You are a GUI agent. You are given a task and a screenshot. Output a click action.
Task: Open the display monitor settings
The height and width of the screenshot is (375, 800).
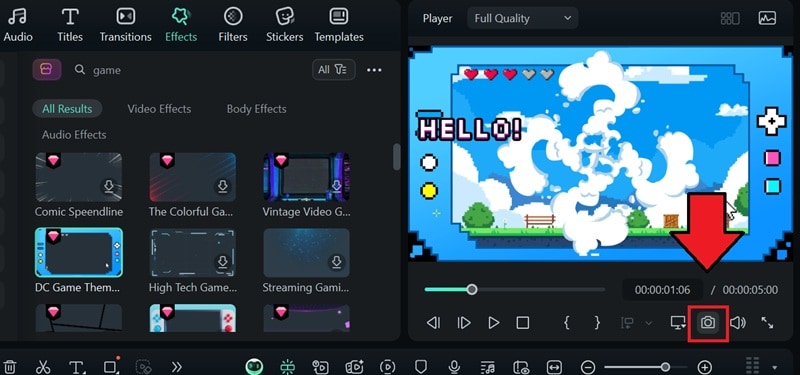point(678,322)
